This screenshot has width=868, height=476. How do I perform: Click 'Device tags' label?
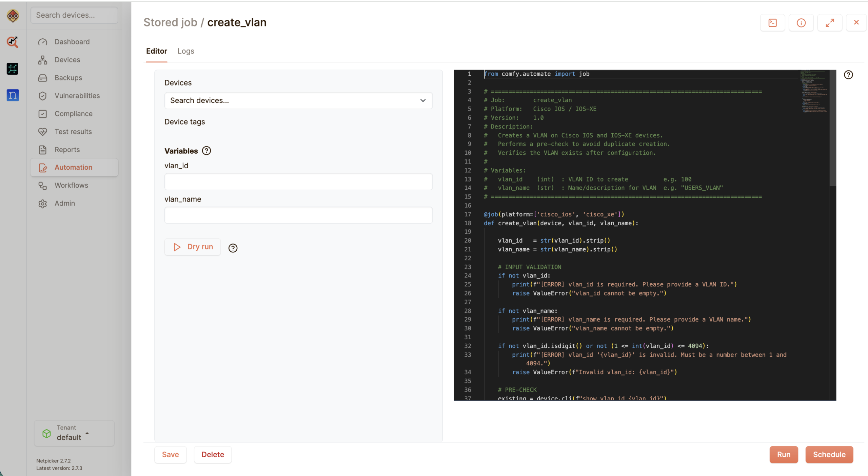coord(184,122)
